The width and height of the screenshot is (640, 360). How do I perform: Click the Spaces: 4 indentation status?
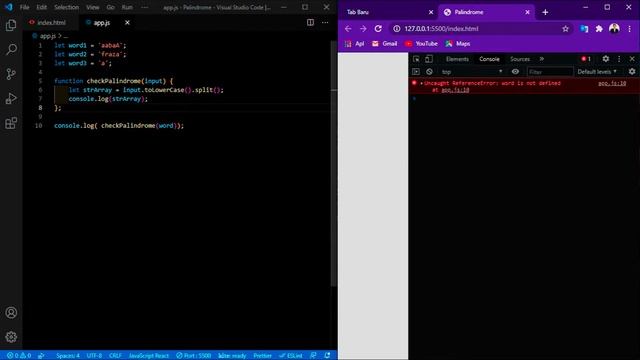coord(68,356)
